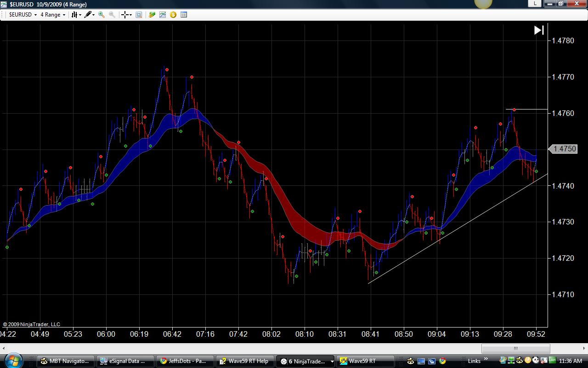Open Wave59 RT Help taskbar window
The height and width of the screenshot is (368, 588).
pyautogui.click(x=244, y=361)
